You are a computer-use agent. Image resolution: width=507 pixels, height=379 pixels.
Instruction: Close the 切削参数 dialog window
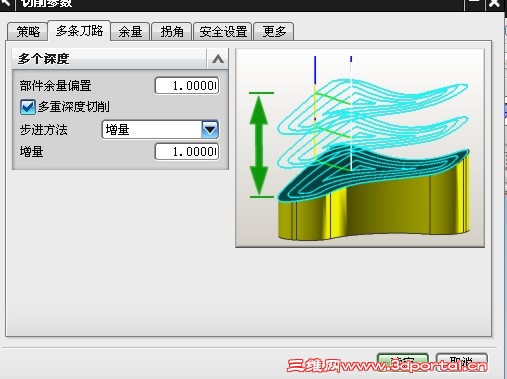point(494,4)
